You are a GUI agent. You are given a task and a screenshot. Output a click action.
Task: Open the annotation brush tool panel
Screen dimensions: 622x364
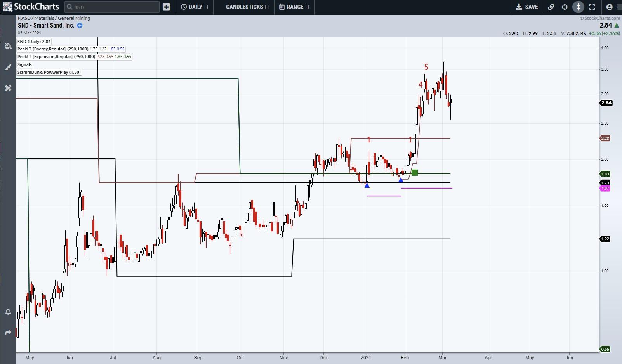[x=8, y=68]
